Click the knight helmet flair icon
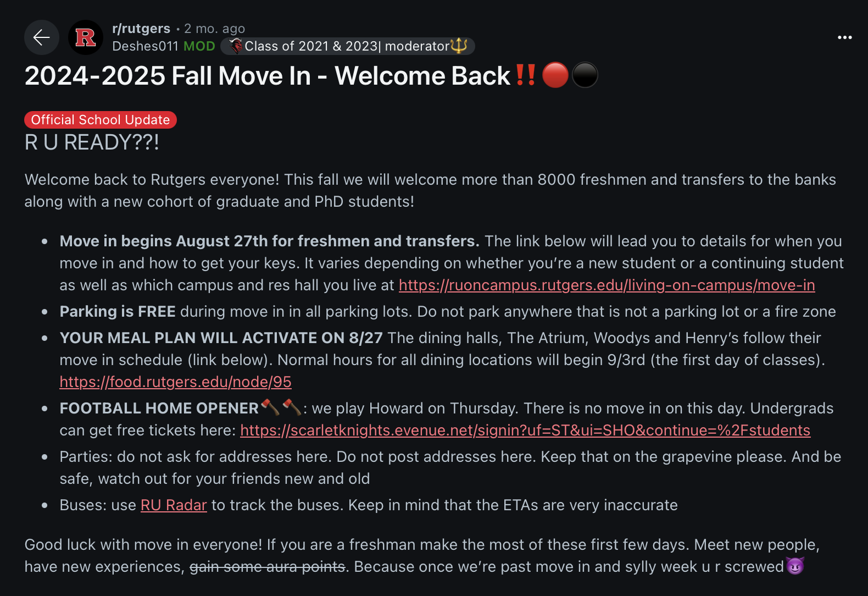Viewport: 868px width, 596px height. [x=236, y=46]
